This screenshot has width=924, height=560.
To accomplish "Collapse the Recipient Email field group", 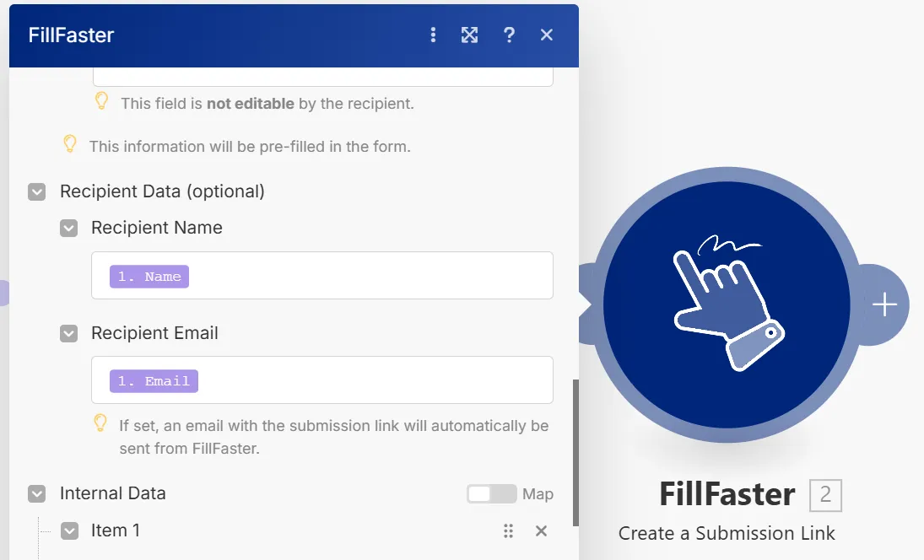I will click(x=69, y=333).
